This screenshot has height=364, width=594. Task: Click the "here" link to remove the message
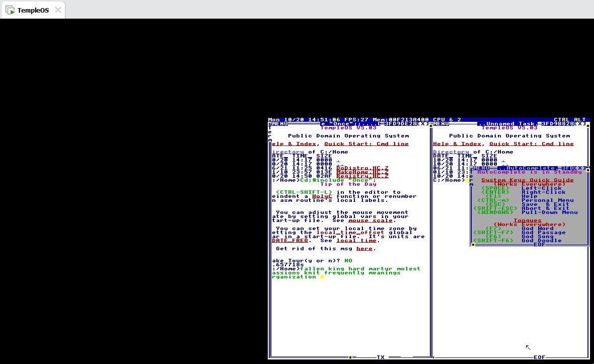click(364, 249)
